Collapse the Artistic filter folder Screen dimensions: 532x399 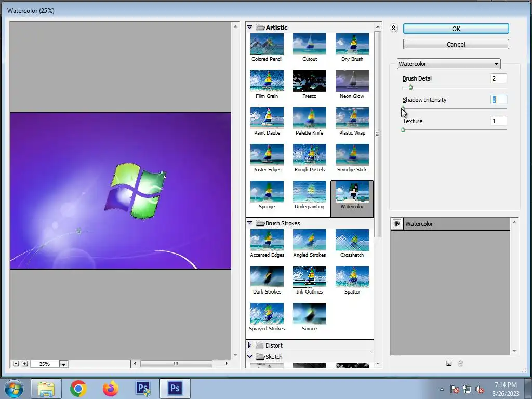click(x=250, y=27)
